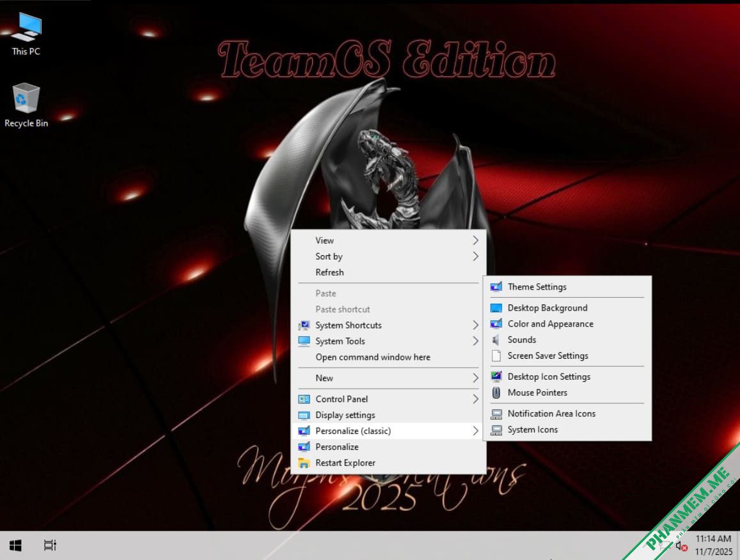Click the Theme Settings icon
The image size is (740, 560).
[x=496, y=287]
